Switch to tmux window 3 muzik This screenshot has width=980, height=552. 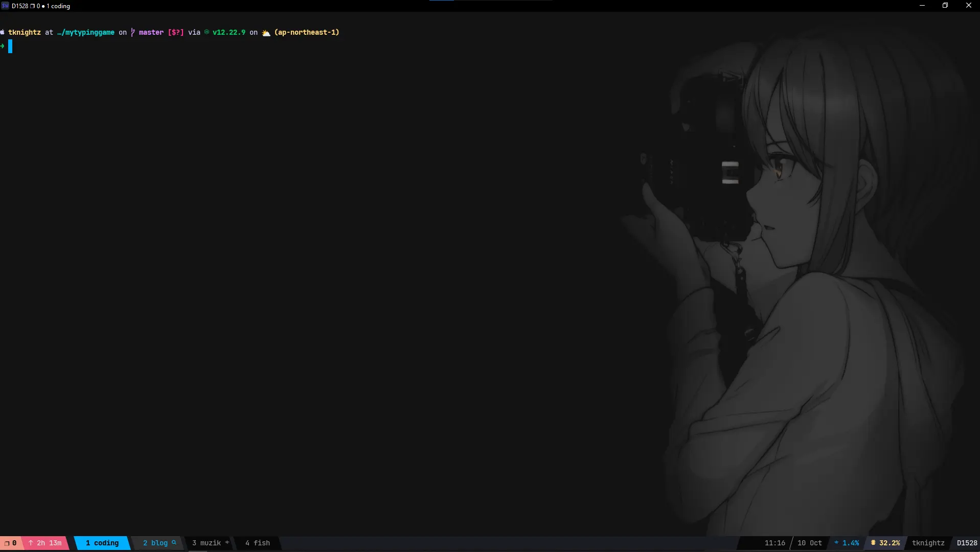(x=210, y=543)
